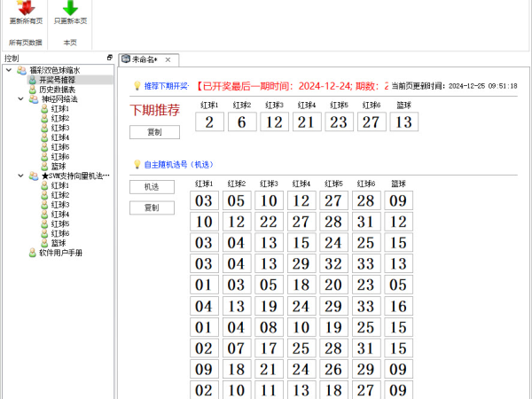Click the 福彩双色球缩水 root group icon
The image size is (532, 399).
point(21,70)
